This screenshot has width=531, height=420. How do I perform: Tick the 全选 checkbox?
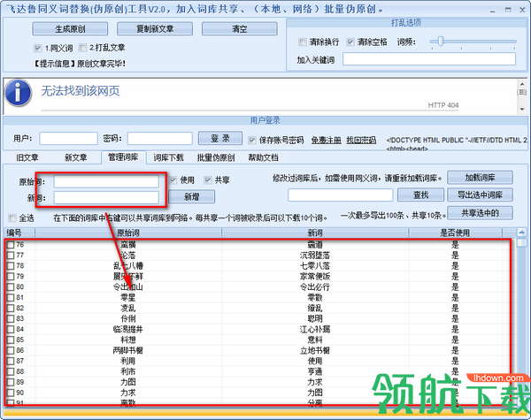[12, 218]
